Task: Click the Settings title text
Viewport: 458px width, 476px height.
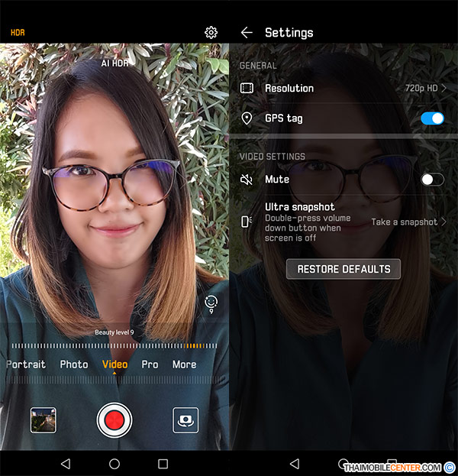Action: coord(289,33)
